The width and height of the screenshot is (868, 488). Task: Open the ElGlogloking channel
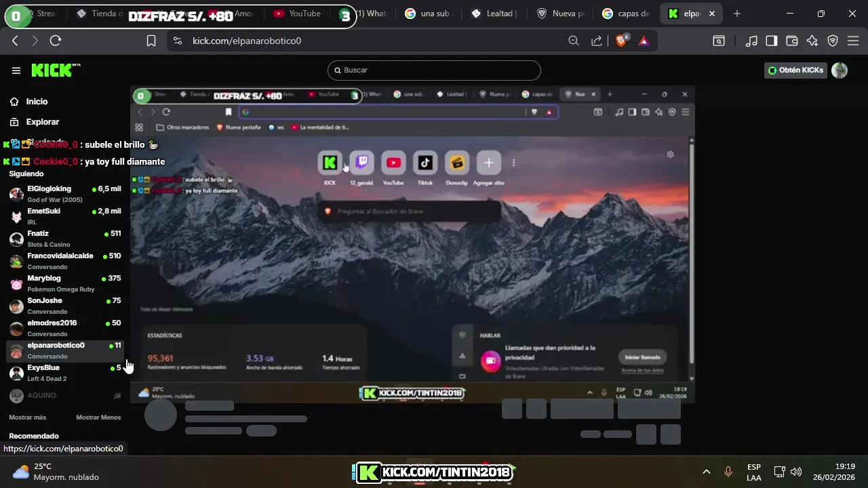click(x=65, y=194)
